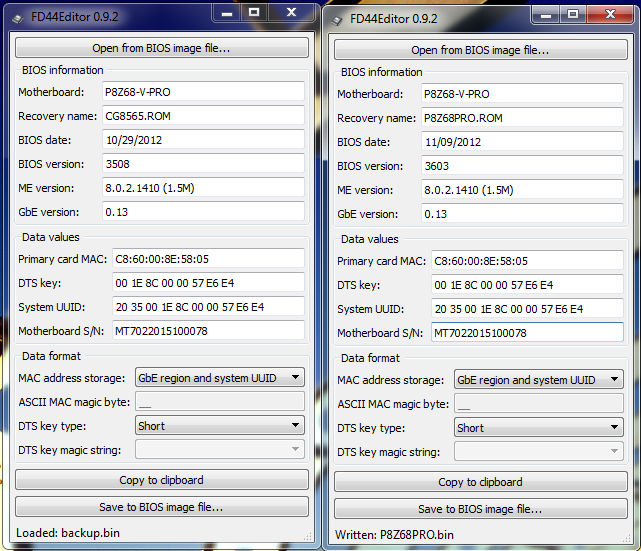Click BIOS version field showing 3508
This screenshot has width=641, height=551.
pos(203,164)
